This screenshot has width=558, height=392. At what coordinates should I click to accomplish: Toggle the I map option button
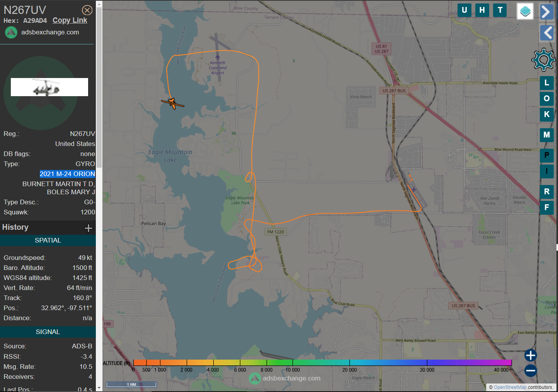pyautogui.click(x=546, y=171)
